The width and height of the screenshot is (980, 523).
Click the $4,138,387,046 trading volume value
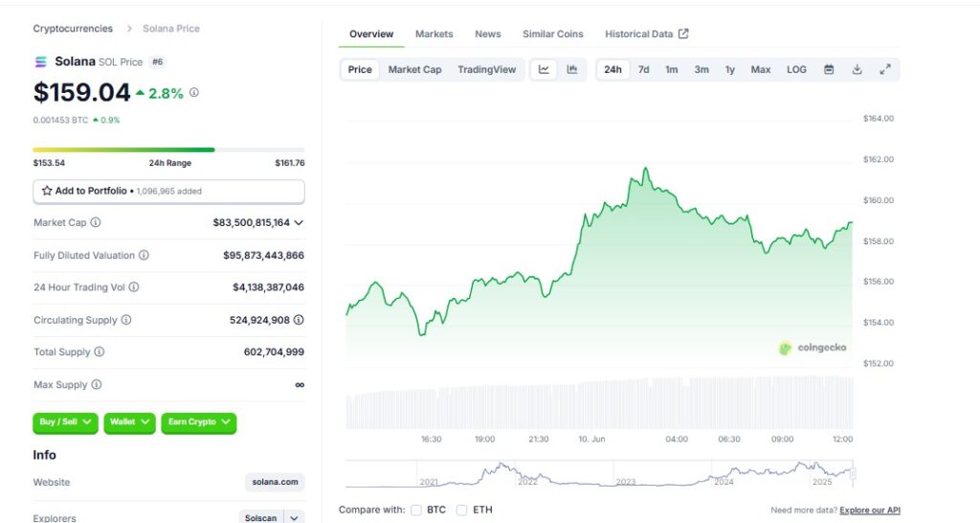[268, 287]
